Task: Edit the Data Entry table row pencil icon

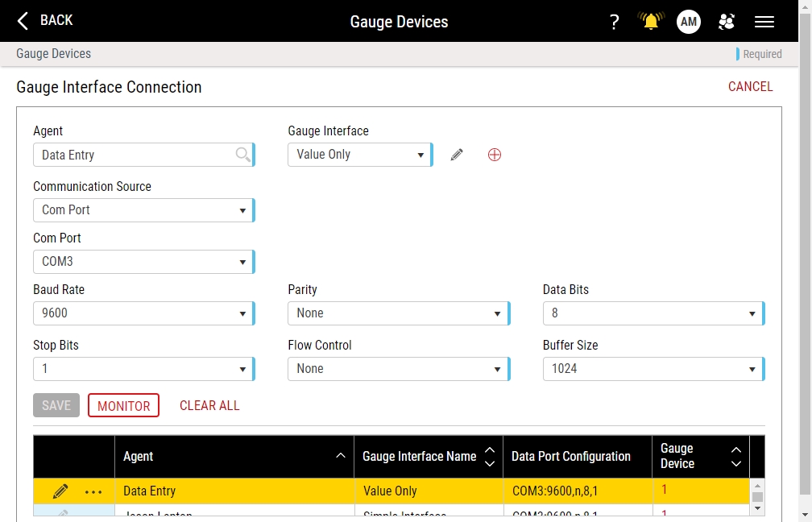Action: pyautogui.click(x=59, y=491)
